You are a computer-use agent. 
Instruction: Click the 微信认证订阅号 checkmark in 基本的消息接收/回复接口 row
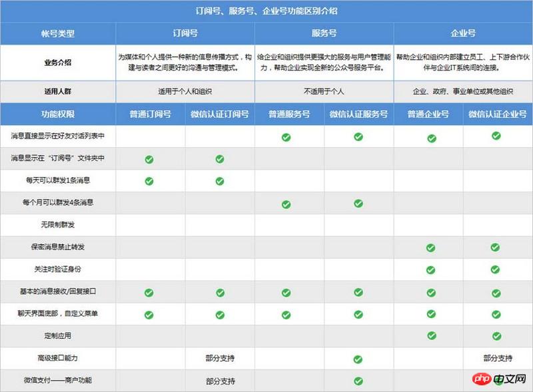(221, 292)
